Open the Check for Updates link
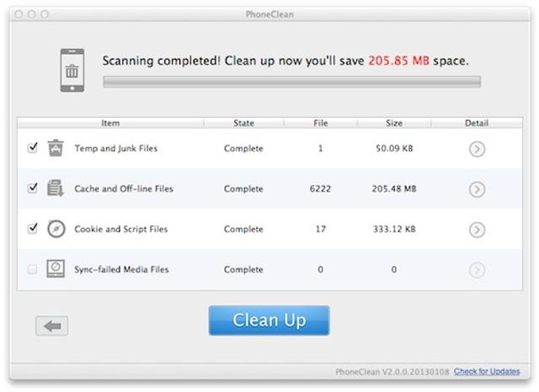Image resolution: width=539 pixels, height=392 pixels. 487,371
